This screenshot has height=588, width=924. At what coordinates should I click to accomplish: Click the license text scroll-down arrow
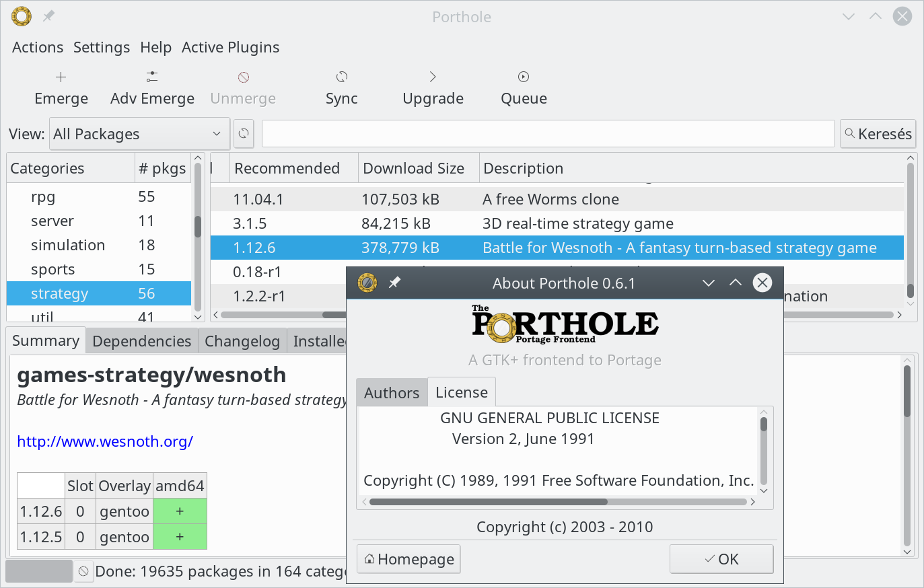click(764, 490)
